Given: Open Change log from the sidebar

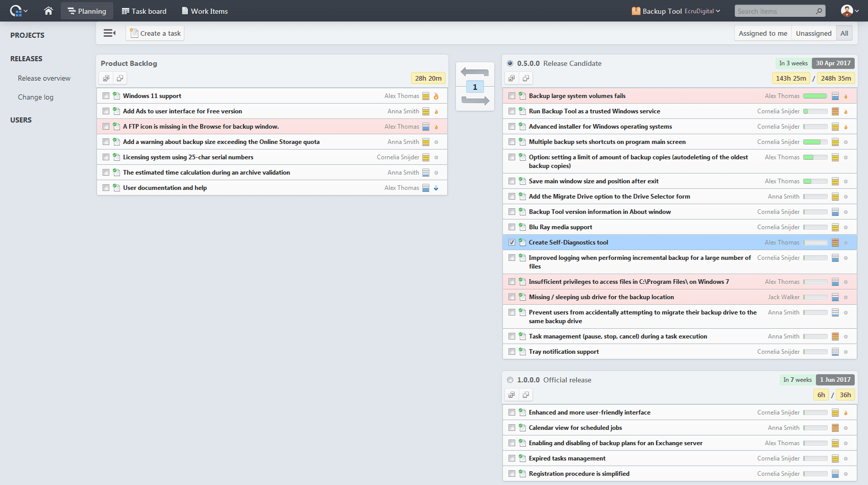Looking at the screenshot, I should pyautogui.click(x=35, y=97).
